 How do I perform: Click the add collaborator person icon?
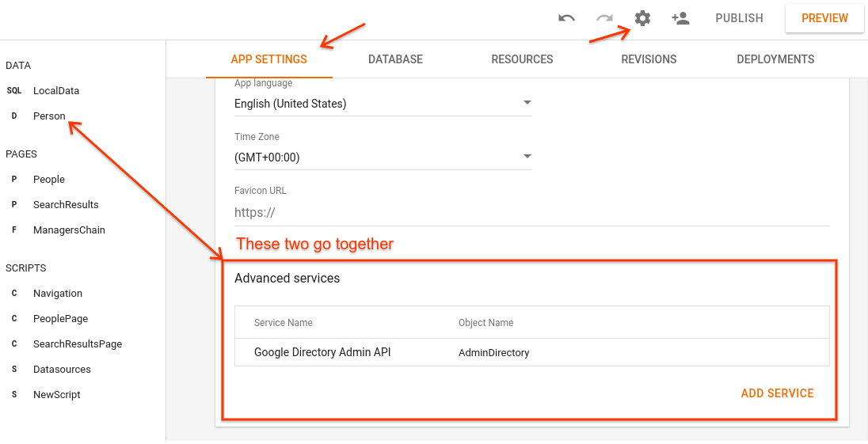(680, 18)
